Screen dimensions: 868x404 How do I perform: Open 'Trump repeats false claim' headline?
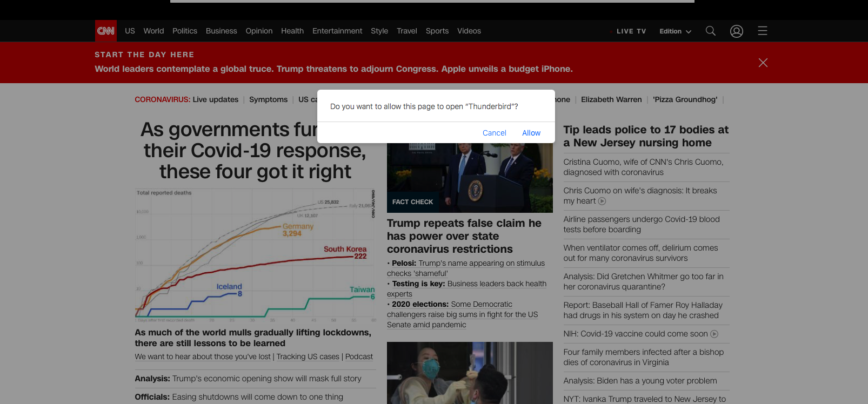click(x=464, y=236)
